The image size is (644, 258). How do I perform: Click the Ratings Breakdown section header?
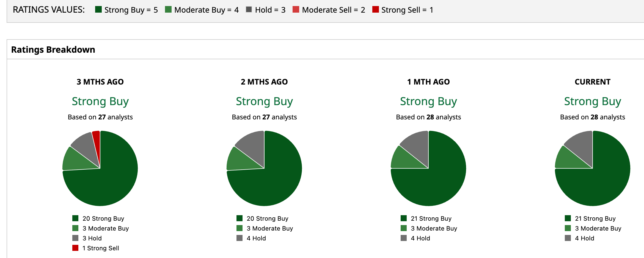point(53,50)
